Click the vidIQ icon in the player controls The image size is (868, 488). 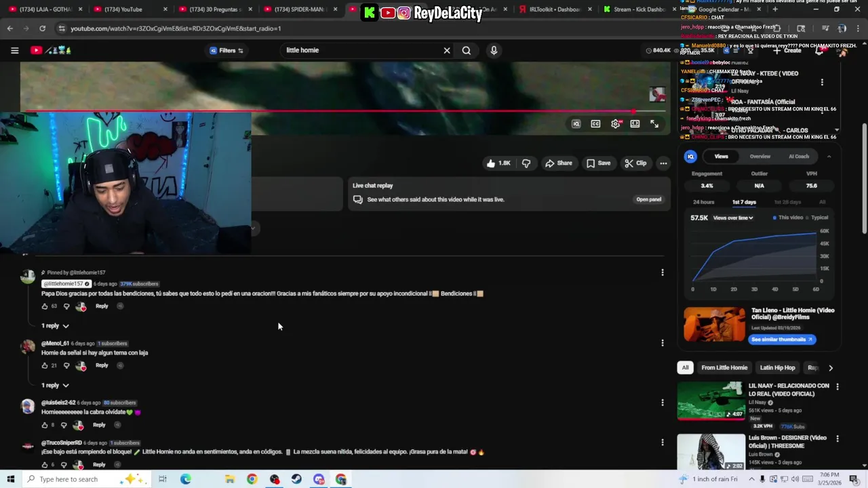pos(576,124)
